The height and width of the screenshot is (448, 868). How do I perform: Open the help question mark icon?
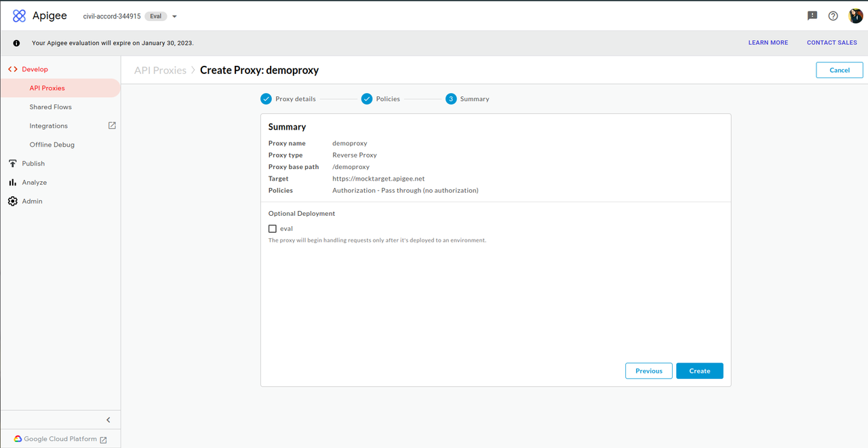(833, 16)
